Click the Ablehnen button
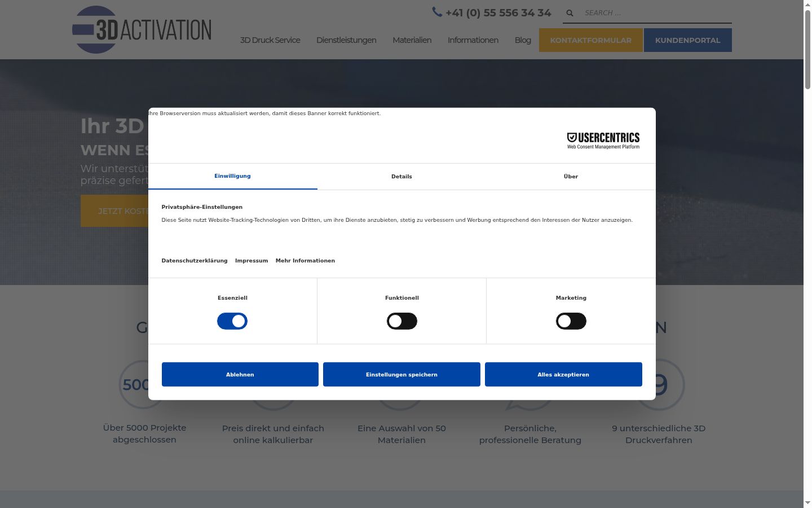This screenshot has width=812, height=508. [x=240, y=374]
